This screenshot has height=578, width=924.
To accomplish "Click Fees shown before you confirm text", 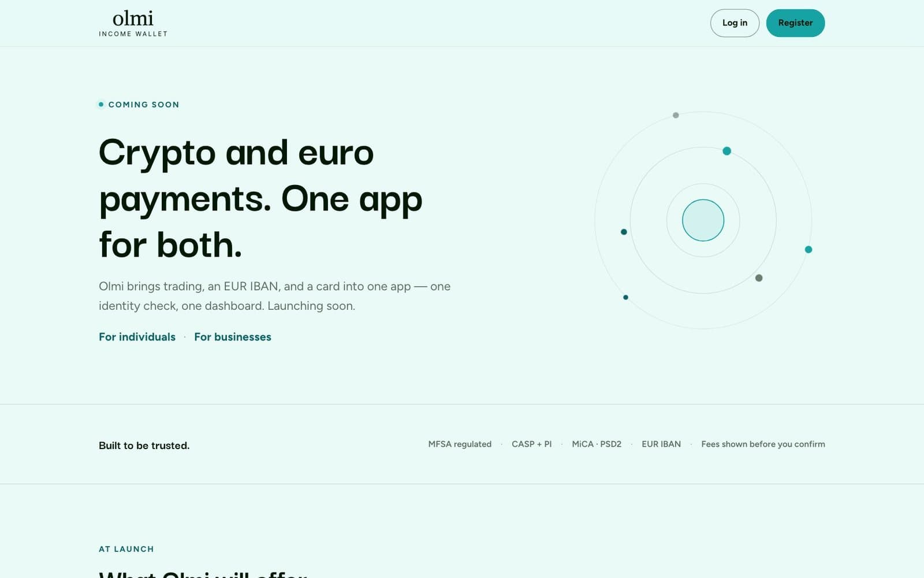I will [x=763, y=444].
